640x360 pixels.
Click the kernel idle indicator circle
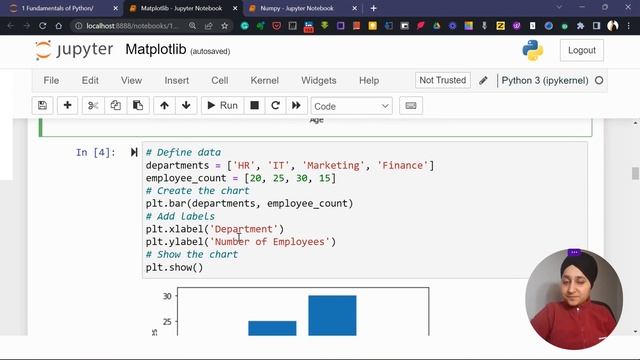coord(599,80)
